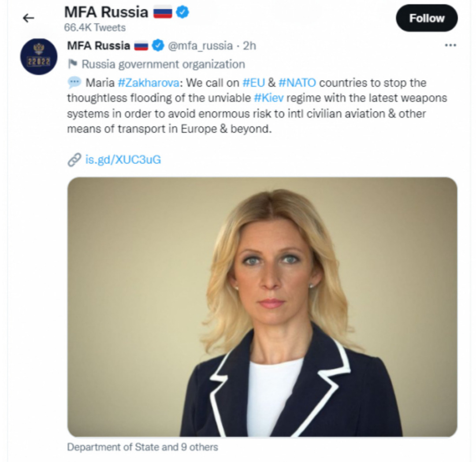Open the attached tweet photo
The height and width of the screenshot is (462, 476).
tap(262, 307)
